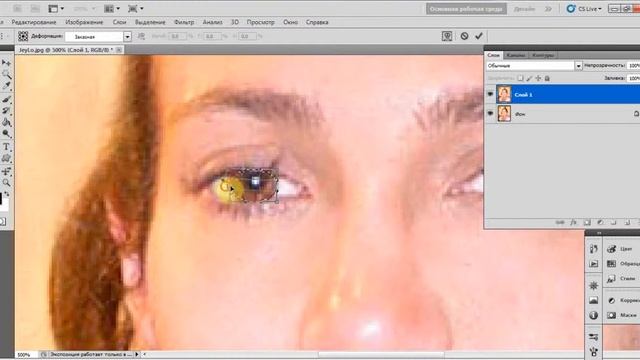Viewport: 640px width, 360px height.
Task: Select the Основная рабочая среда workspace button
Action: [x=466, y=9]
